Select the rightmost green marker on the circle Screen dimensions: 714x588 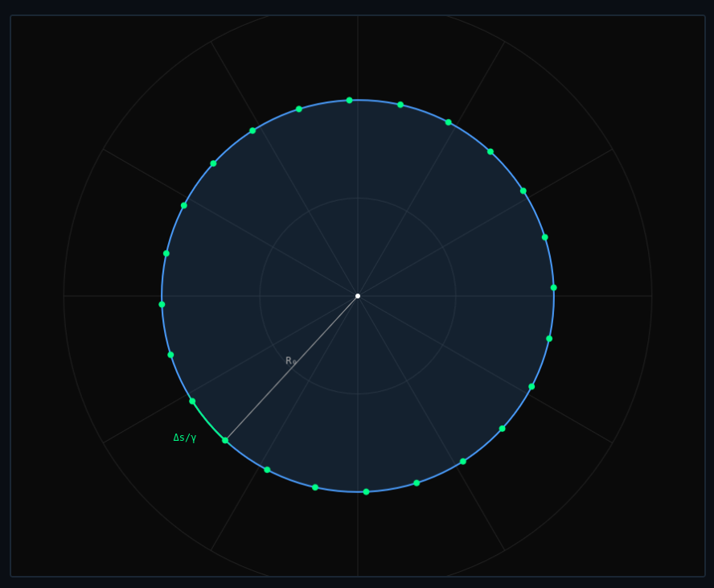[553, 287]
